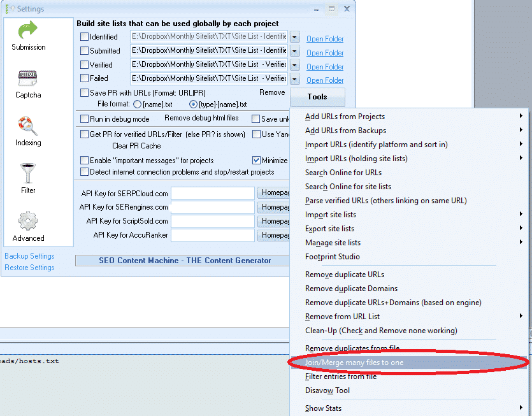
Task: Toggle the Verified site list checkbox
Action: (85, 64)
